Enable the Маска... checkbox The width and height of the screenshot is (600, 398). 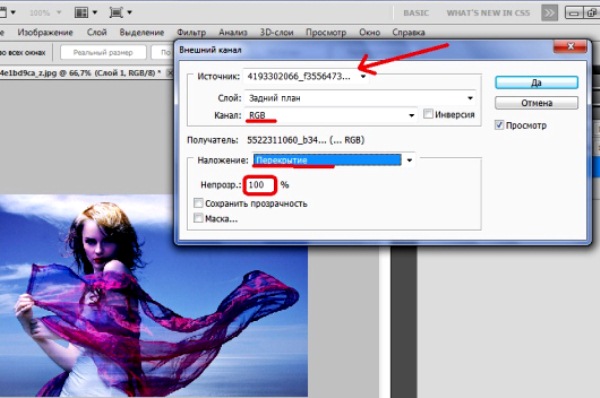pos(198,219)
